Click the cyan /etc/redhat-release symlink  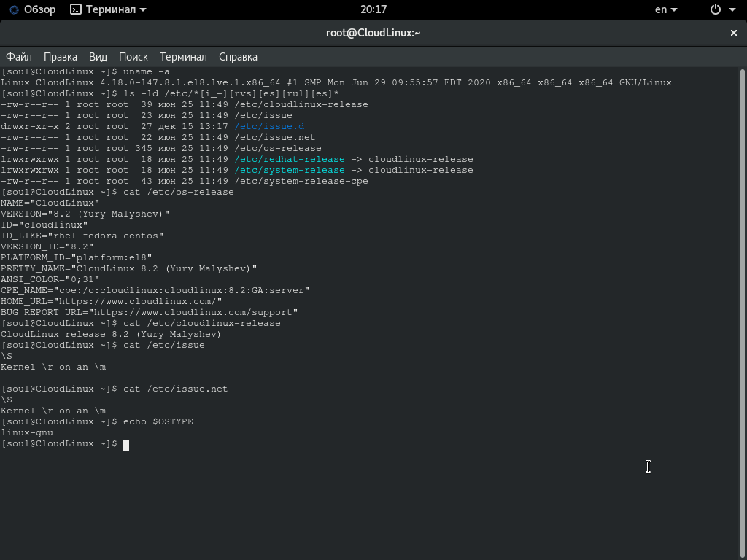tap(289, 159)
